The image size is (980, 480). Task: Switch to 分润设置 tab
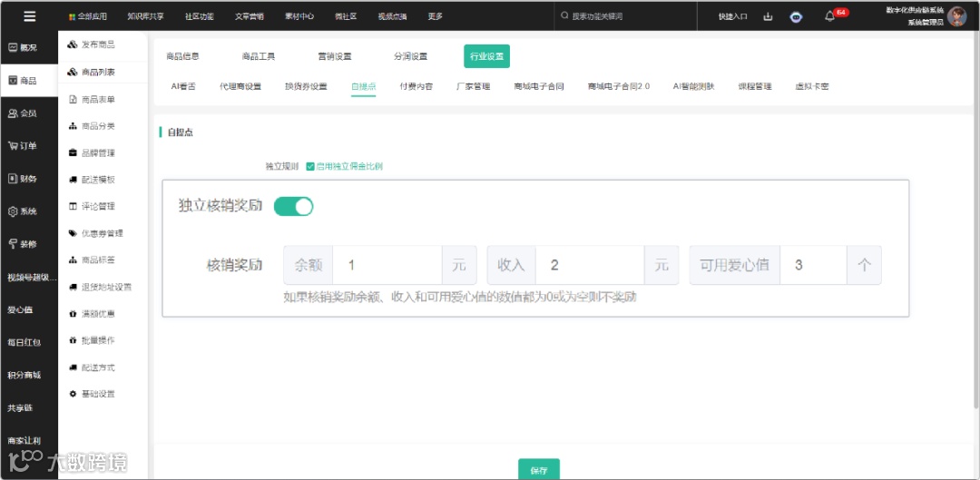411,56
